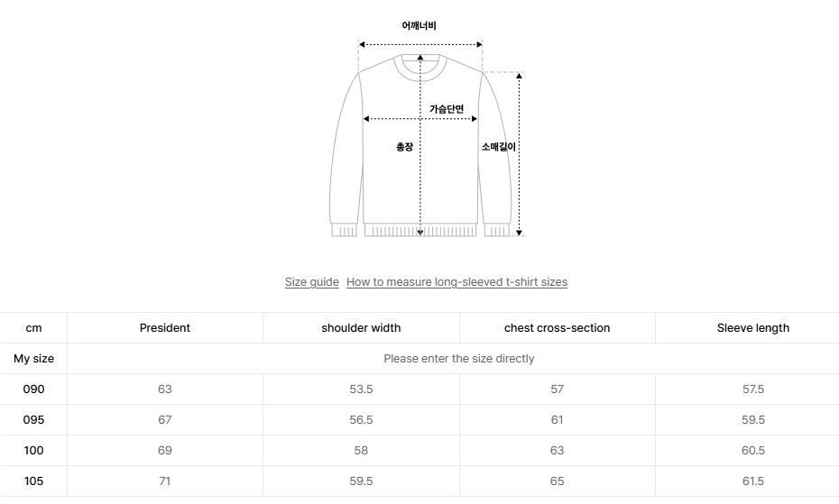This screenshot has height=504, width=839.
Task: Select the chest cross-section column header
Action: click(x=557, y=328)
